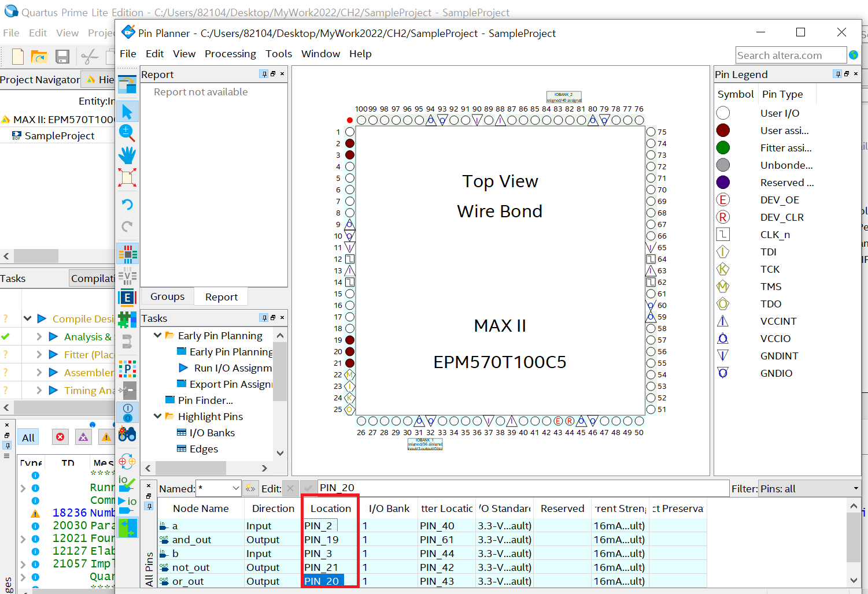Select the hand pan tool
This screenshot has height=594, width=868.
[x=127, y=155]
